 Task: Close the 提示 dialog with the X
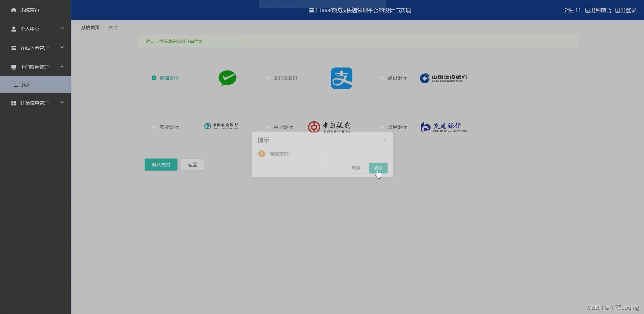[385, 140]
